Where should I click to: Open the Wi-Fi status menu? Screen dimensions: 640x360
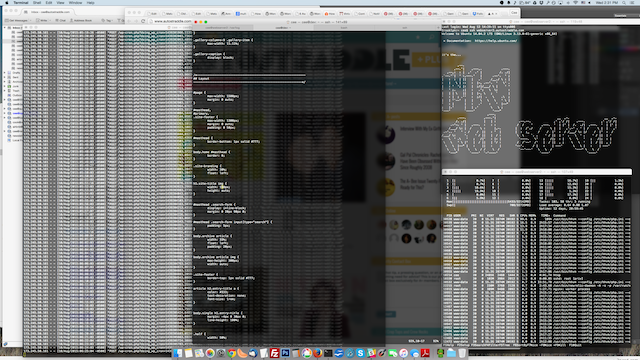(576, 2)
